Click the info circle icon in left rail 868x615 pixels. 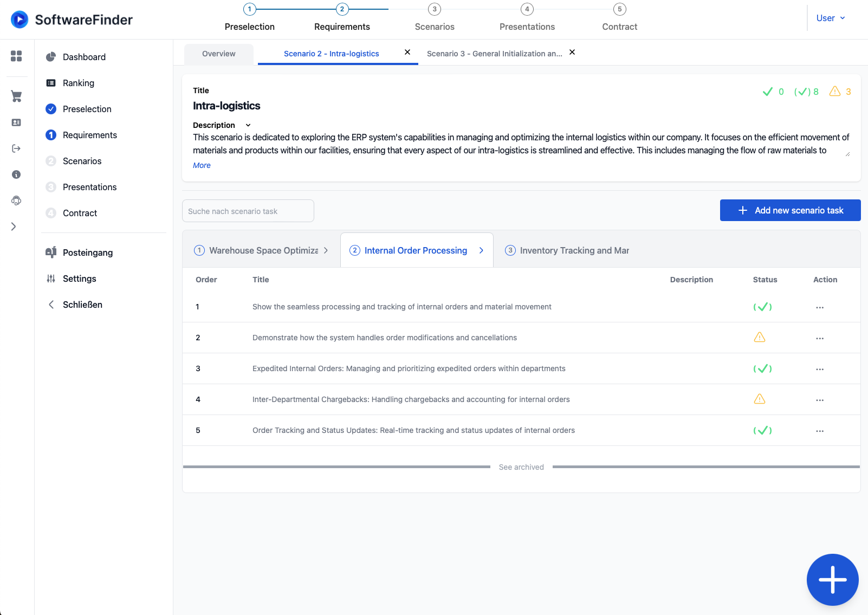16,174
